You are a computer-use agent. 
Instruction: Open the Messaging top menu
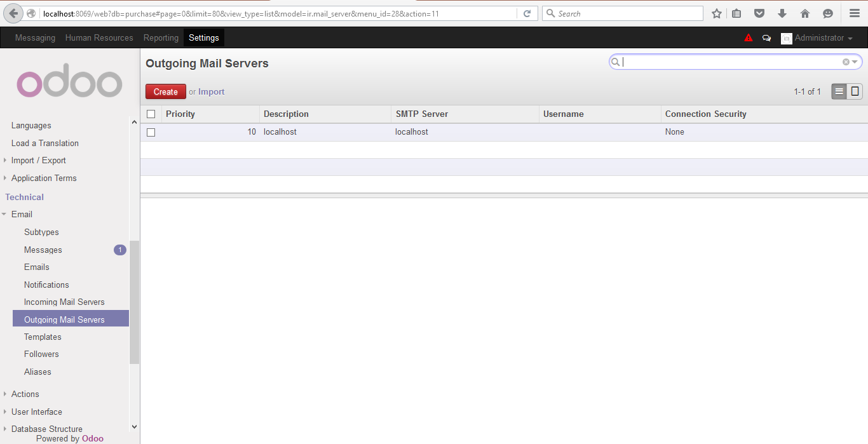(x=35, y=38)
